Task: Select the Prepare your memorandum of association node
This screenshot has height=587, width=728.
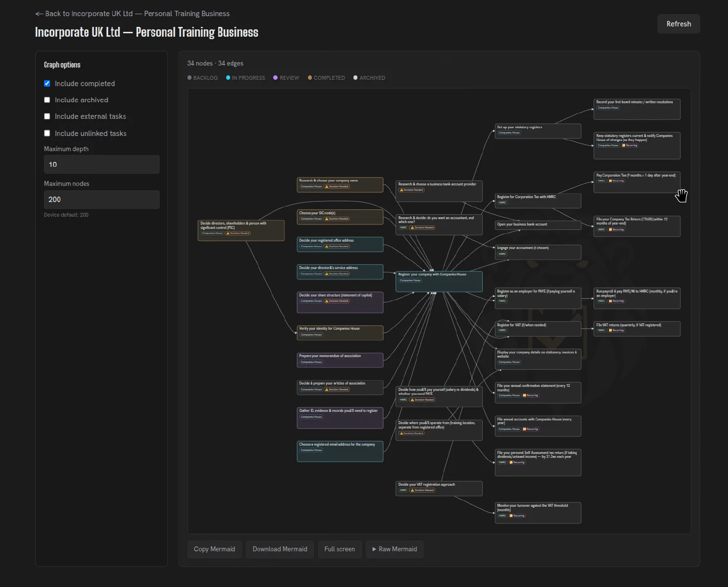Action: coord(340,360)
